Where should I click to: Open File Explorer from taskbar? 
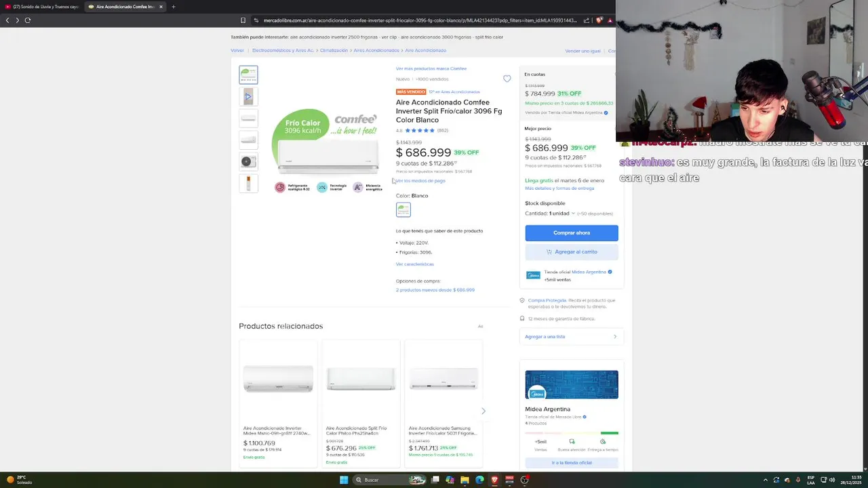click(x=465, y=480)
